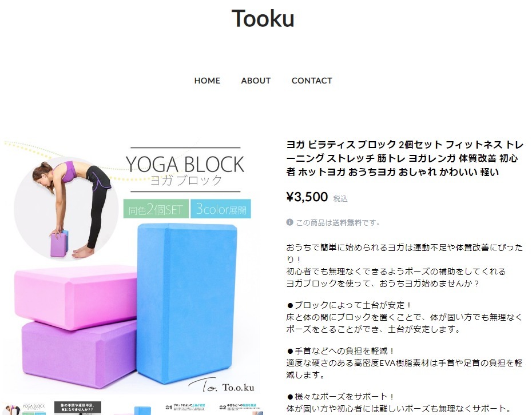The width and height of the screenshot is (532, 415).
Task: Click the large blue yoga block image
Action: [x=186, y=304]
